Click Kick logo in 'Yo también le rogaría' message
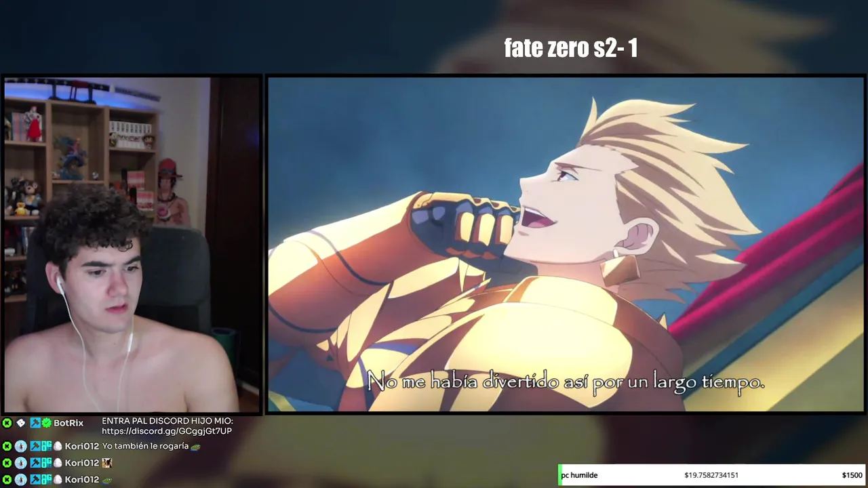 coord(7,446)
